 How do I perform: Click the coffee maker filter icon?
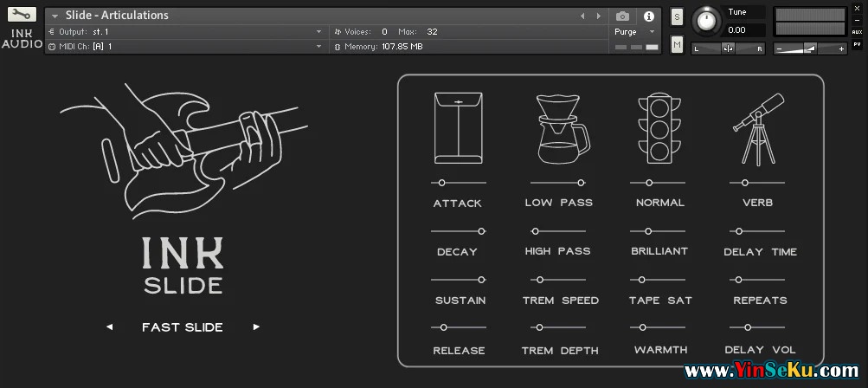click(562, 128)
